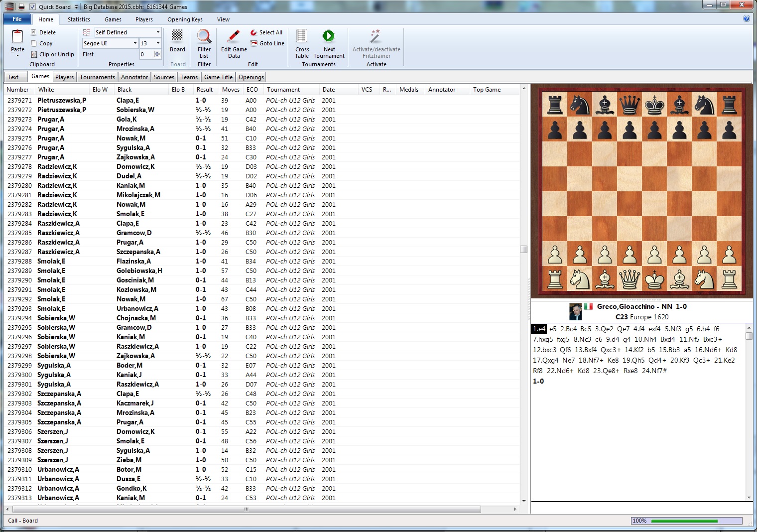Open the Cross Table icon
Screen dimensions: 757x532
click(x=302, y=36)
